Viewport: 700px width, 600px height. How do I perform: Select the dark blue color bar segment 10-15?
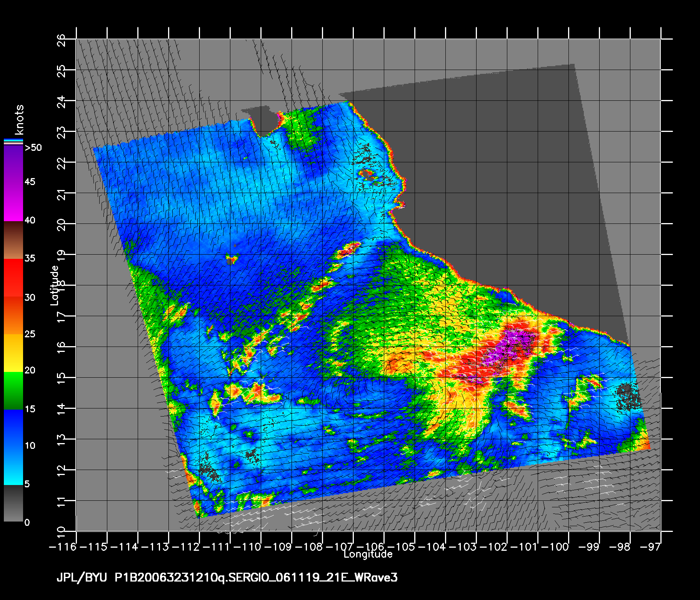[x=13, y=428]
